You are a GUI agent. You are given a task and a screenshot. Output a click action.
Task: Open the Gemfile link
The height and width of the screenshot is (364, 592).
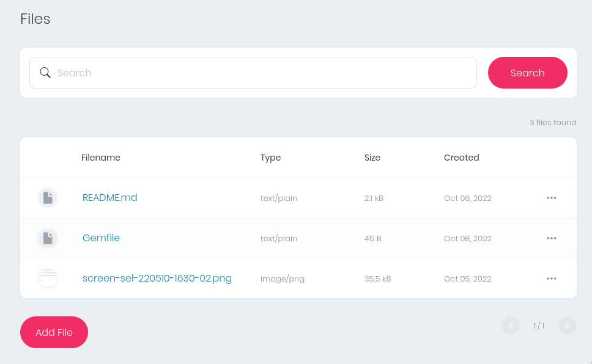coord(101,238)
